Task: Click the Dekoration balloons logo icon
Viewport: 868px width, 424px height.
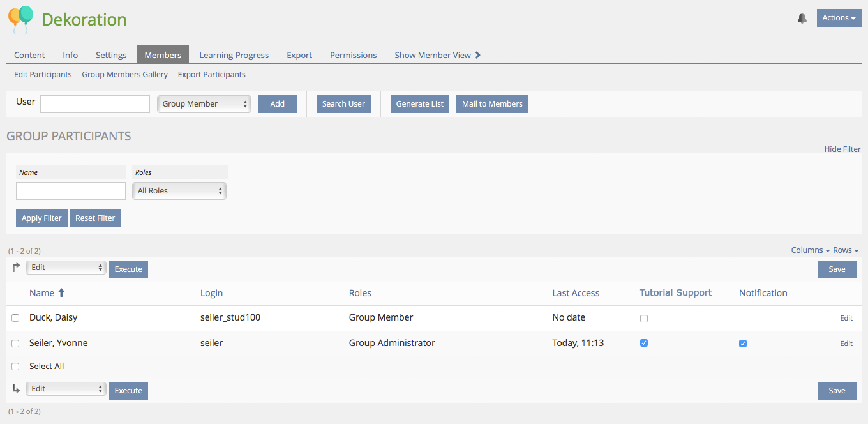Action: [20, 19]
